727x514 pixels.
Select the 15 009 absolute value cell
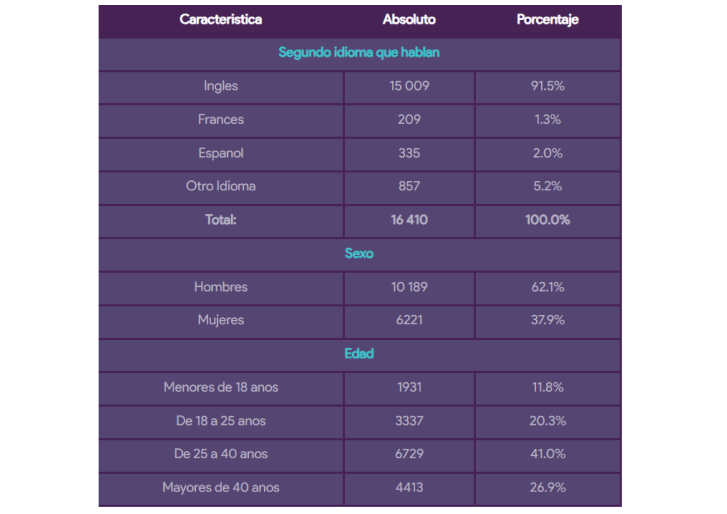409,86
